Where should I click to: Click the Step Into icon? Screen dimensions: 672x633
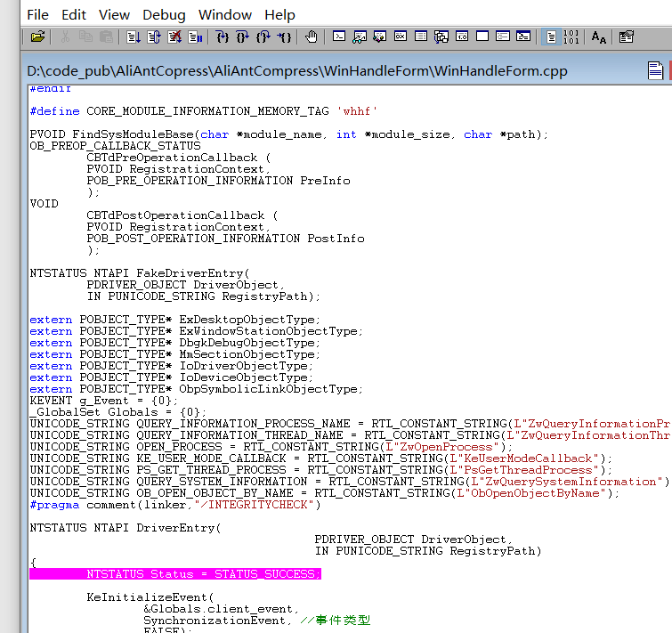pyautogui.click(x=223, y=37)
